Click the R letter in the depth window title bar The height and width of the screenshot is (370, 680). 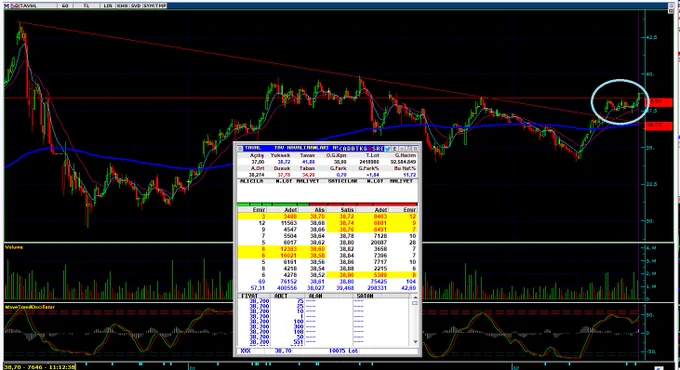point(378,148)
